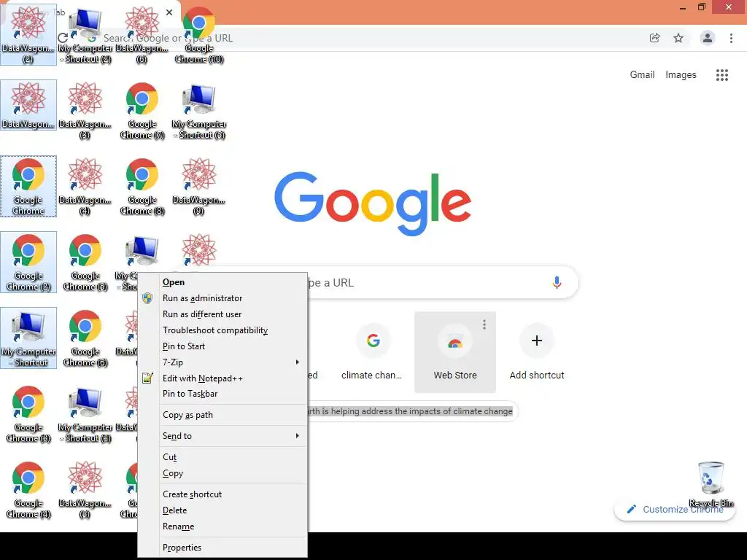Screen dimensions: 747x560
Task: Open the Gmail link
Action: click(642, 75)
